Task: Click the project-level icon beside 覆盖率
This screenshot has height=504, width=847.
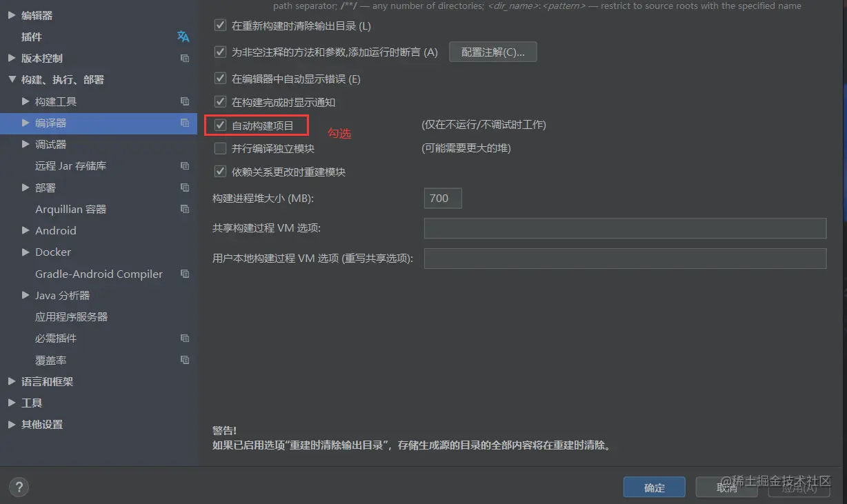Action: [185, 360]
